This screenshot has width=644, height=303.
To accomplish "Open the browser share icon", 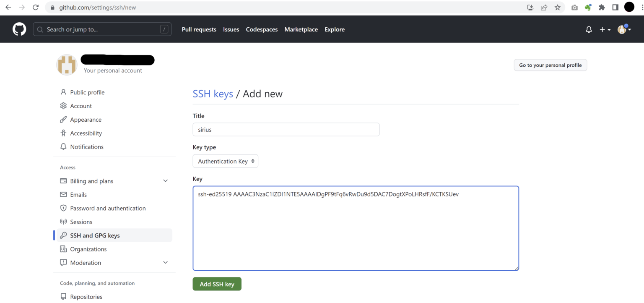I will click(x=544, y=7).
